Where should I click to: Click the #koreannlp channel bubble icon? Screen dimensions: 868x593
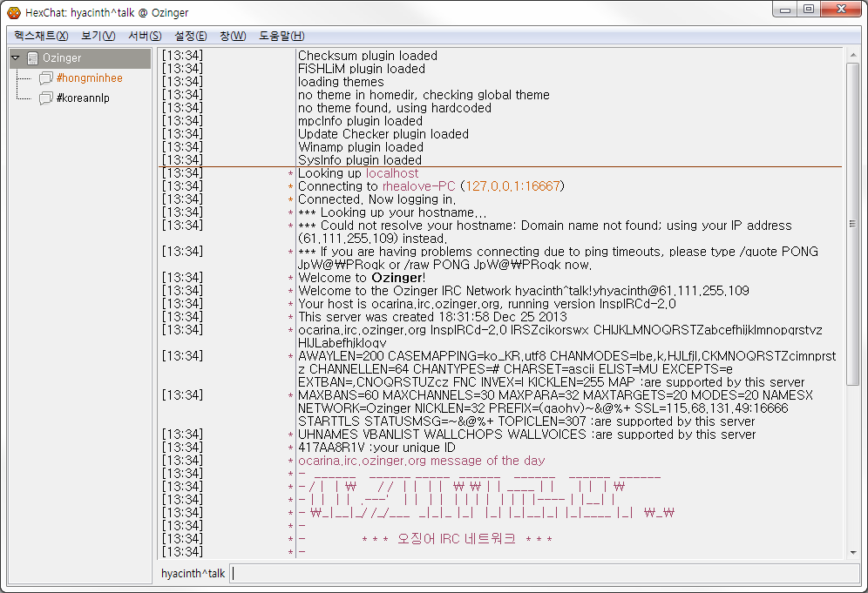46,98
